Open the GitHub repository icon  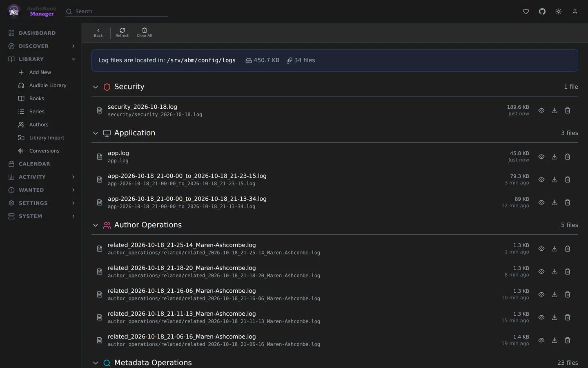coord(542,11)
